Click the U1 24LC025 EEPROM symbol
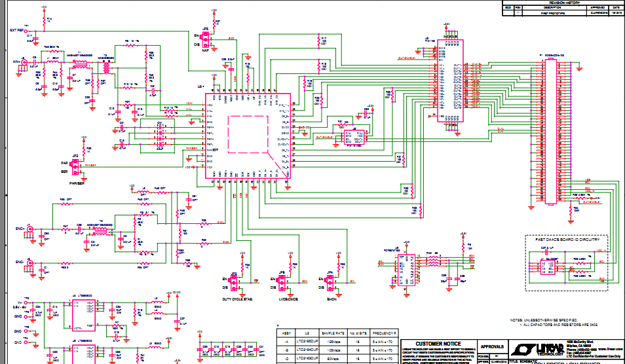Screen dimensions: 625x364 click(x=547, y=266)
